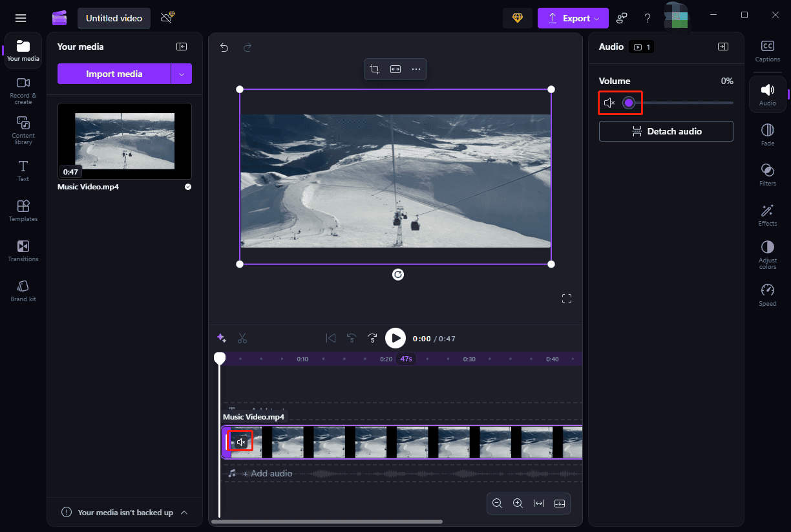Select the Music Video.mp4 thumbnail
Screen dimensions: 791x532
point(124,141)
